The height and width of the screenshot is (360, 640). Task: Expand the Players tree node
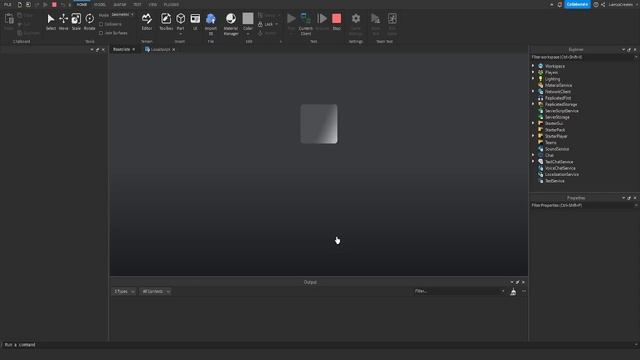click(533, 72)
